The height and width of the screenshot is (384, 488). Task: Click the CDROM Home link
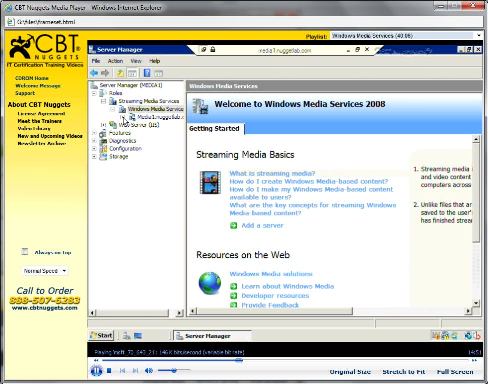(x=32, y=78)
